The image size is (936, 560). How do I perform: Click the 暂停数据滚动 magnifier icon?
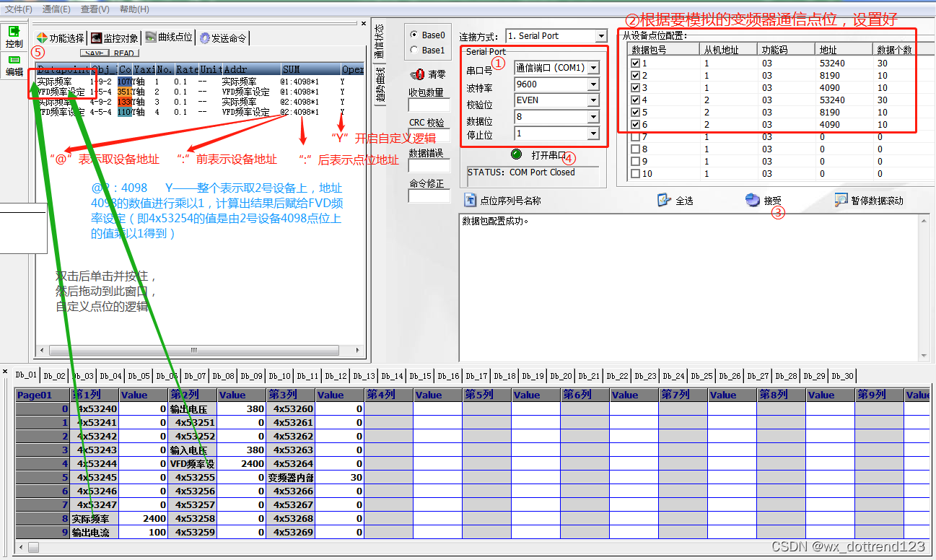click(841, 200)
